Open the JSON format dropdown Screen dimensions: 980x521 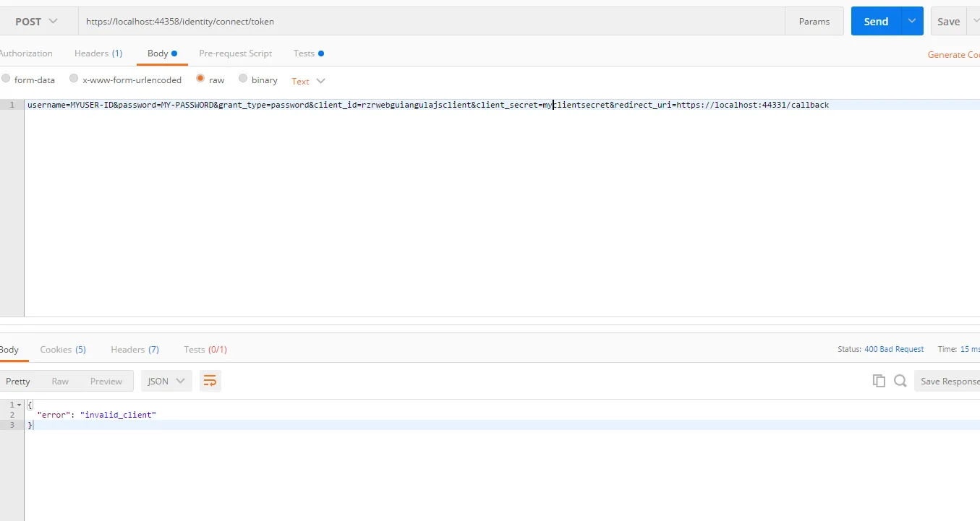point(166,381)
